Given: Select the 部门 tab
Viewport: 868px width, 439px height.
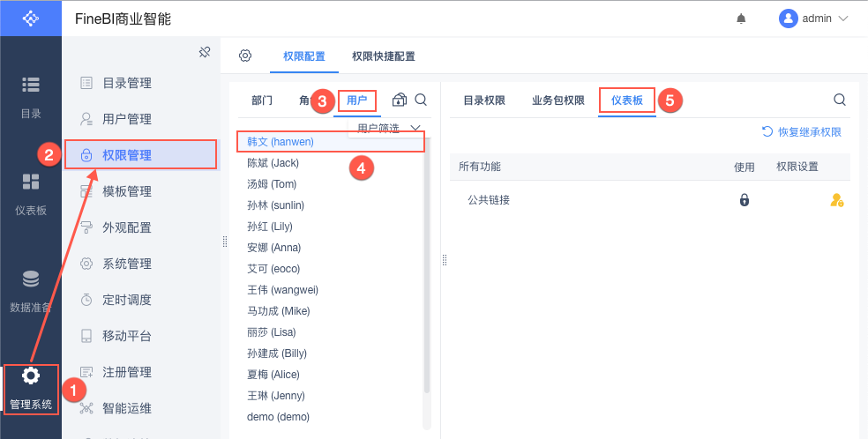Looking at the screenshot, I should [x=262, y=100].
